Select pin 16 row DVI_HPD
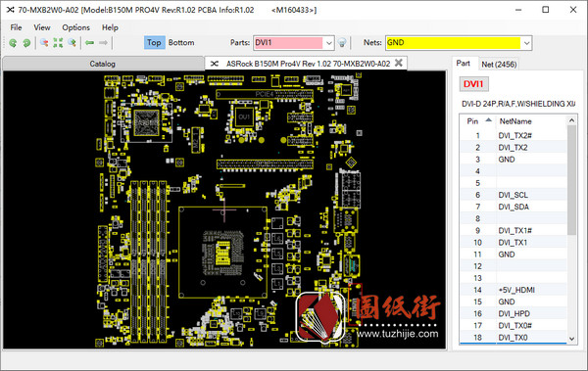The height and width of the screenshot is (371, 588). [x=514, y=313]
